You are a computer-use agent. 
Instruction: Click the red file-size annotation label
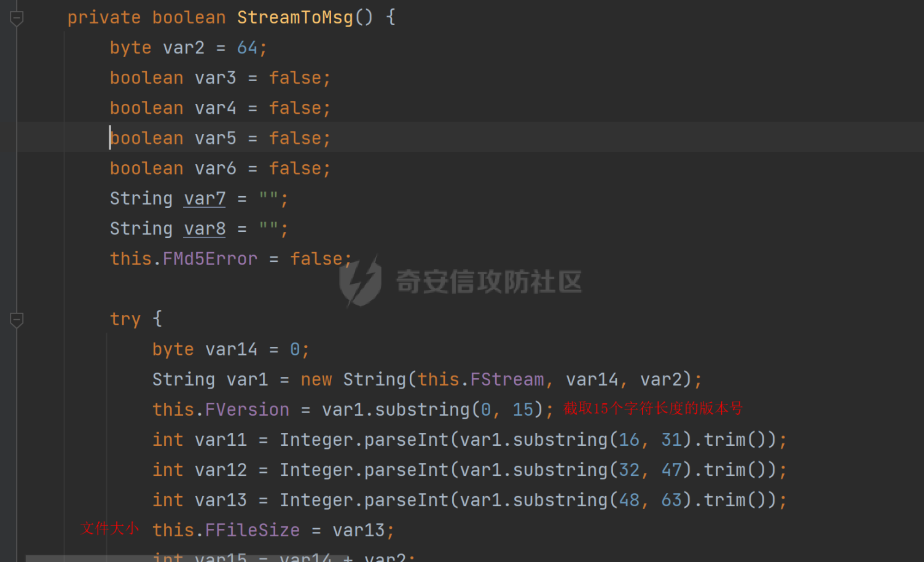[x=110, y=528]
